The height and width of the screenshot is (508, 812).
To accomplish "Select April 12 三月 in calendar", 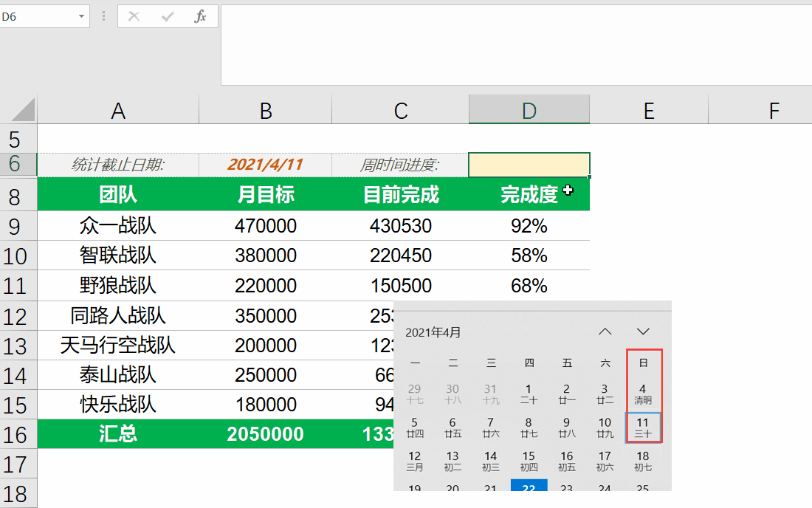I will (x=415, y=461).
